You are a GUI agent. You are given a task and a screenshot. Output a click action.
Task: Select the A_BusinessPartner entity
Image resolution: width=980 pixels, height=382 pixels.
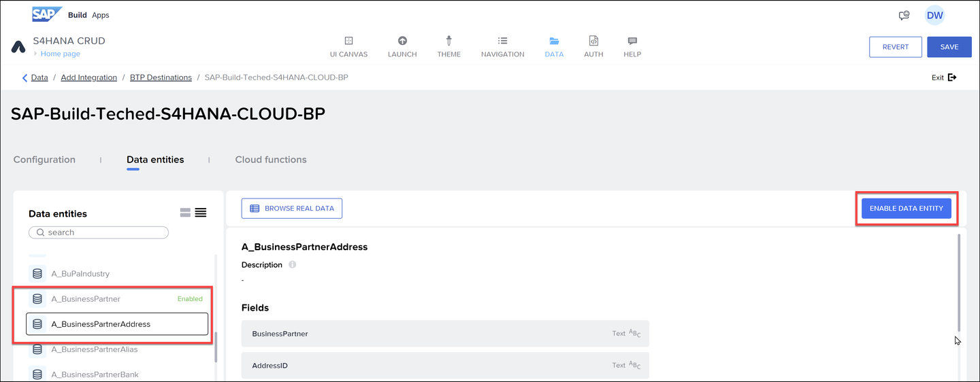coord(117,299)
